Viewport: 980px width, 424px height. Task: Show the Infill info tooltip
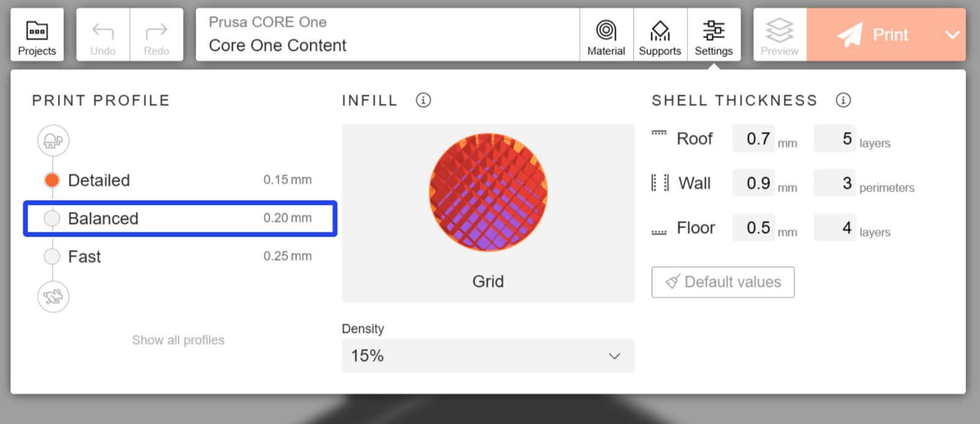(423, 100)
